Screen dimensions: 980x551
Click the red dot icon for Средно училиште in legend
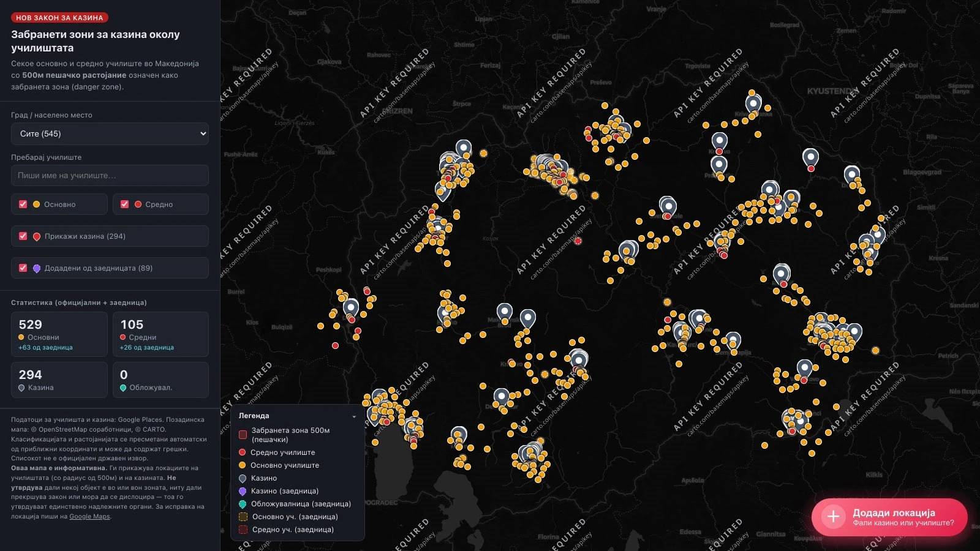click(243, 452)
